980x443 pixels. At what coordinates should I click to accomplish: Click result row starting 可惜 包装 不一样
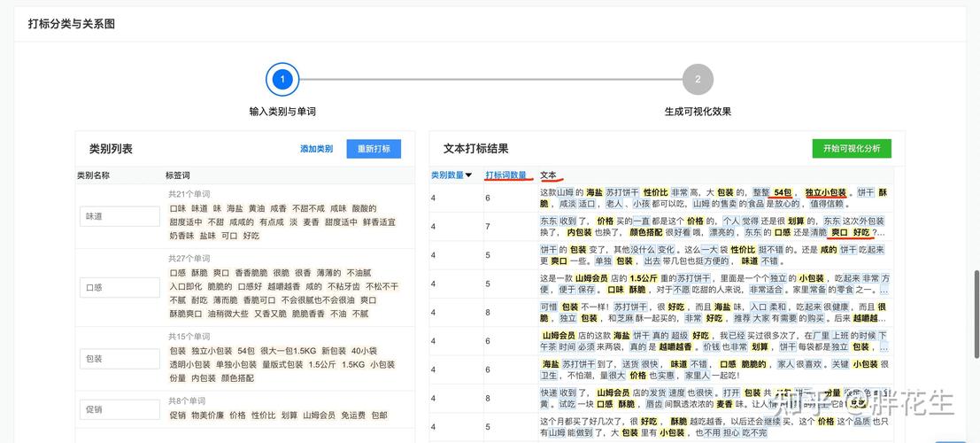click(x=661, y=313)
